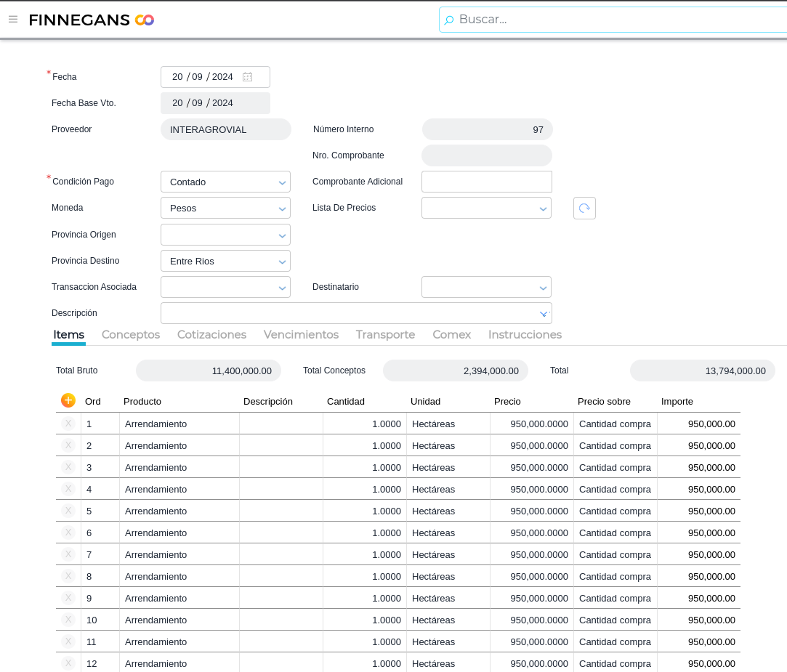Viewport: 787px width, 672px height.
Task: Switch to the Conceptos tab
Action: 131,335
